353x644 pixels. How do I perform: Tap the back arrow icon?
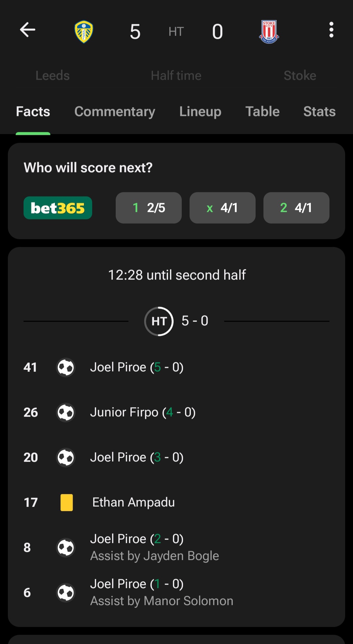coord(27,30)
